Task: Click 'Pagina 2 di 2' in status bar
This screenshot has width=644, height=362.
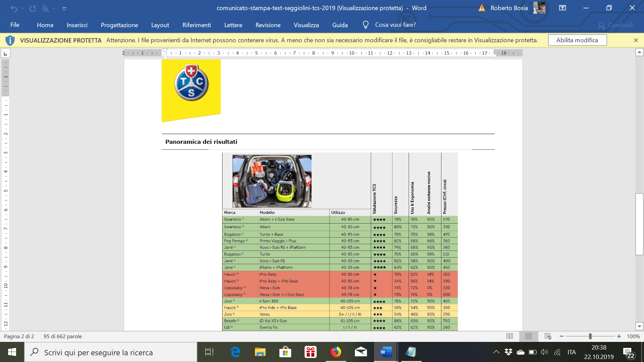Action: (x=19, y=336)
